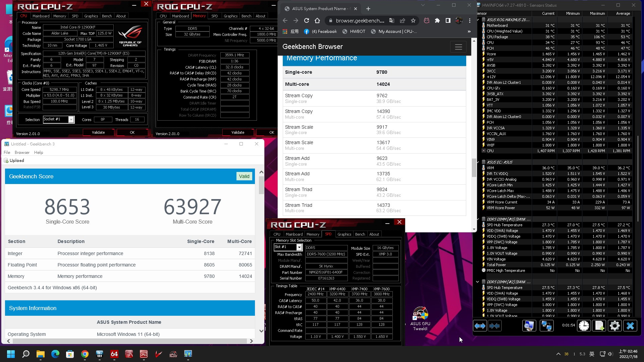Click Chrome back navigation arrow

tap(285, 20)
